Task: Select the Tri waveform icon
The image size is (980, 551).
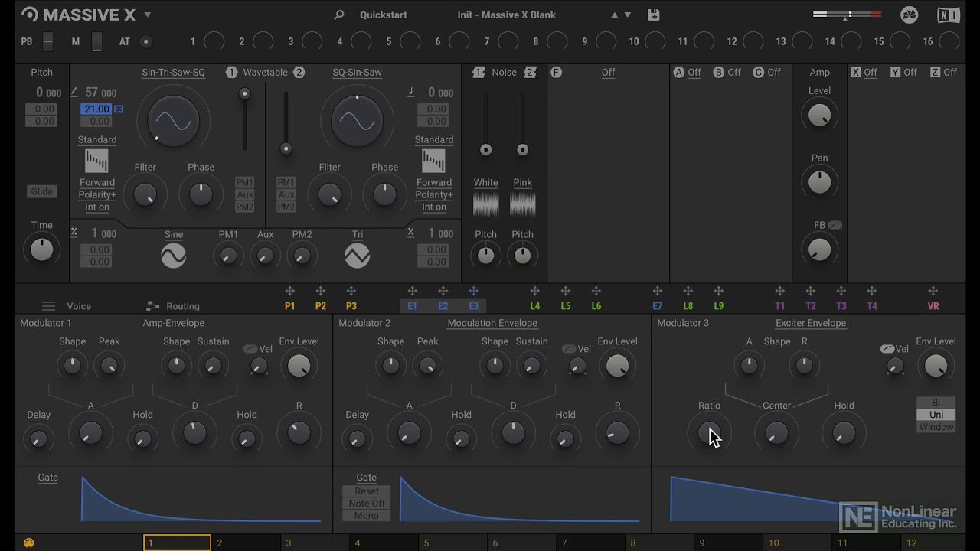Action: point(358,256)
